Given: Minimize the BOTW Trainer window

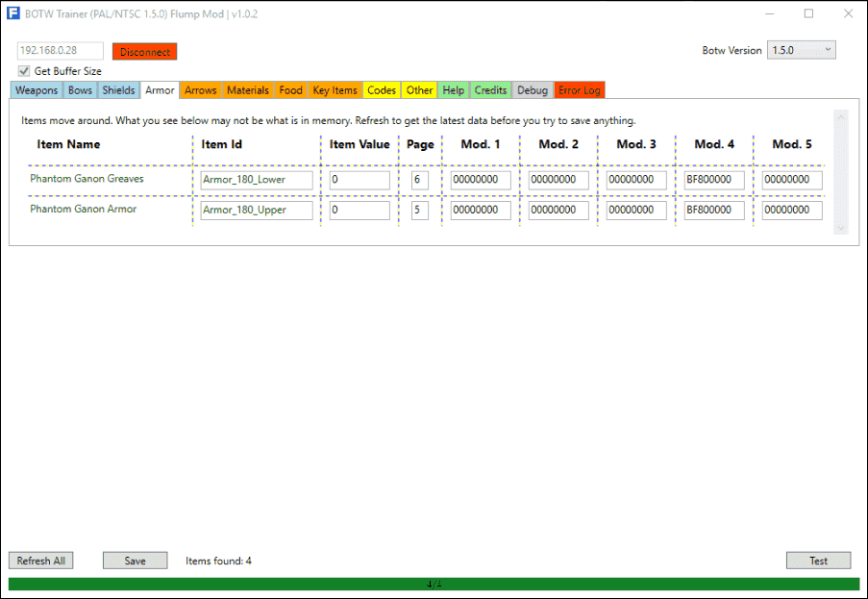Looking at the screenshot, I should tap(769, 13).
